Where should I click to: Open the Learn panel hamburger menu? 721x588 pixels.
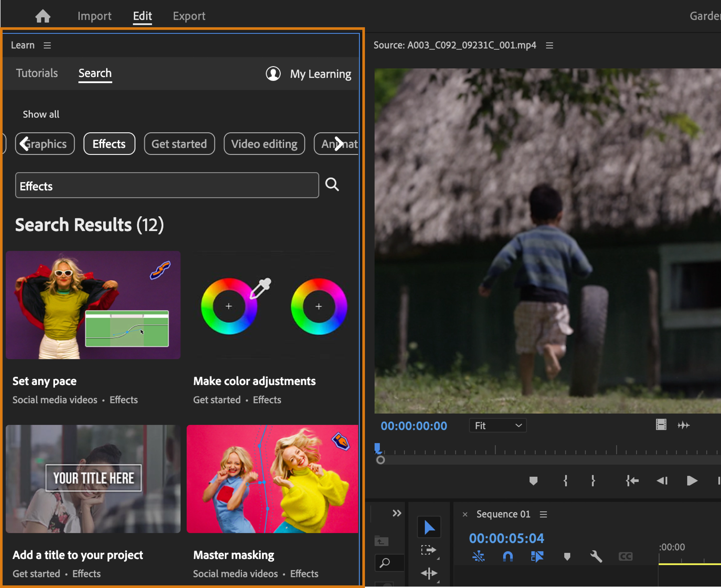tap(47, 45)
